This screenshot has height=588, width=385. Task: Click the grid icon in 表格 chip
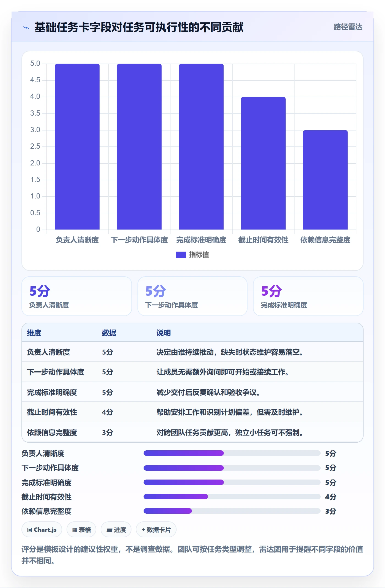pyautogui.click(x=75, y=530)
